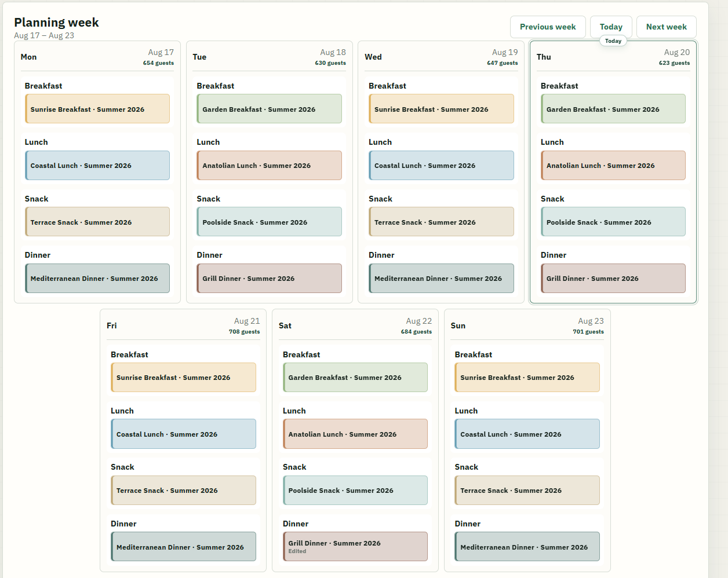This screenshot has width=728, height=578.
Task: Click the 654 guests count on Monday
Action: point(158,63)
